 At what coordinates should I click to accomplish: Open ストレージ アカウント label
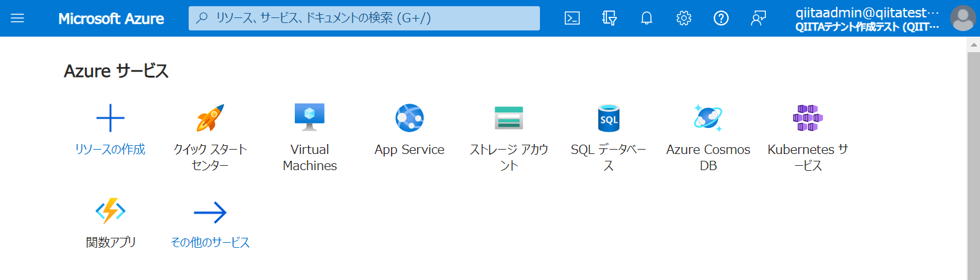509,157
